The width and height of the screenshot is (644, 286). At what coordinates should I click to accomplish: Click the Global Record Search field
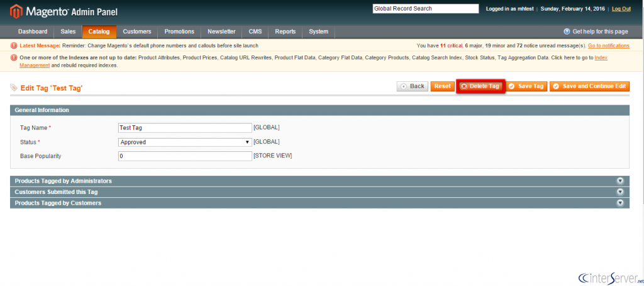tap(426, 9)
